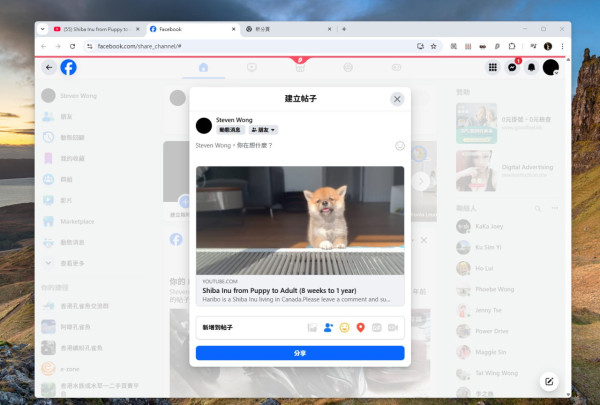This screenshot has height=405, width=600.
Task: Click the Shiba Inu video preview image
Action: point(300,220)
